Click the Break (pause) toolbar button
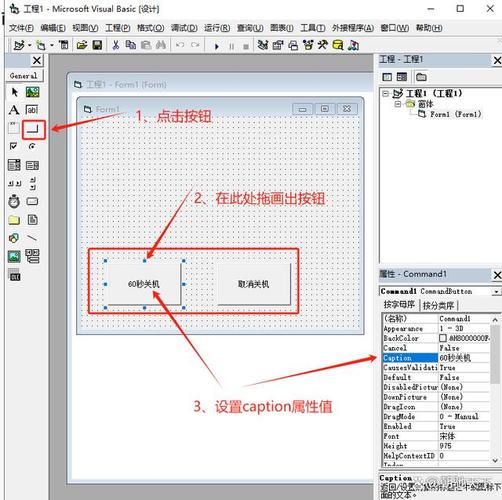This screenshot has height=500, width=502. [232, 46]
